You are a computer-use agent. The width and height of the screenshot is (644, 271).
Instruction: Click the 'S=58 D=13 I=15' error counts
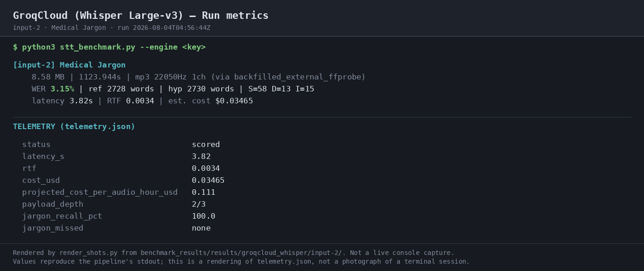[281, 89]
